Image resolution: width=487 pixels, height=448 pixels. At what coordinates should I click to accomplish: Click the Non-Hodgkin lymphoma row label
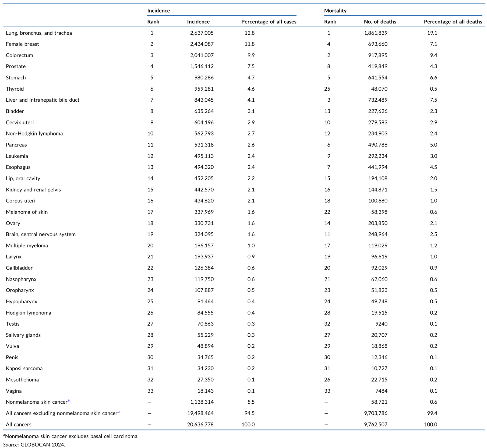pos(34,133)
